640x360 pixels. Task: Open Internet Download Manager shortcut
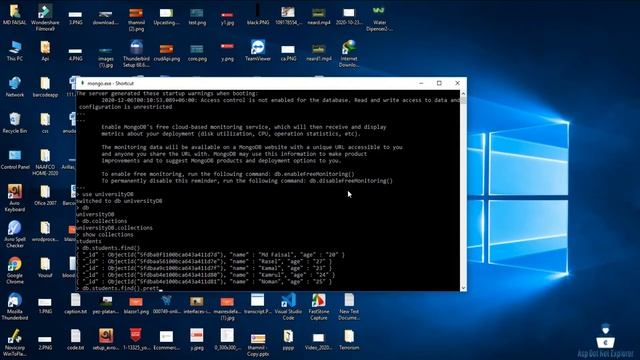pyautogui.click(x=349, y=53)
